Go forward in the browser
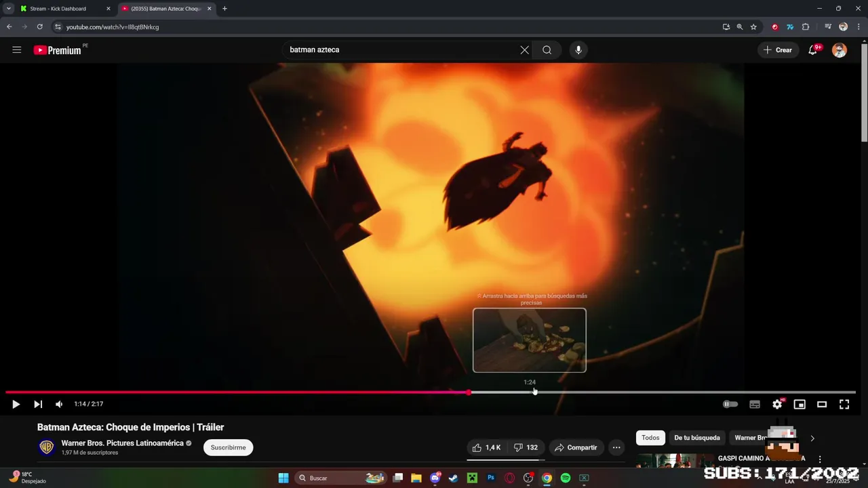 (24, 27)
